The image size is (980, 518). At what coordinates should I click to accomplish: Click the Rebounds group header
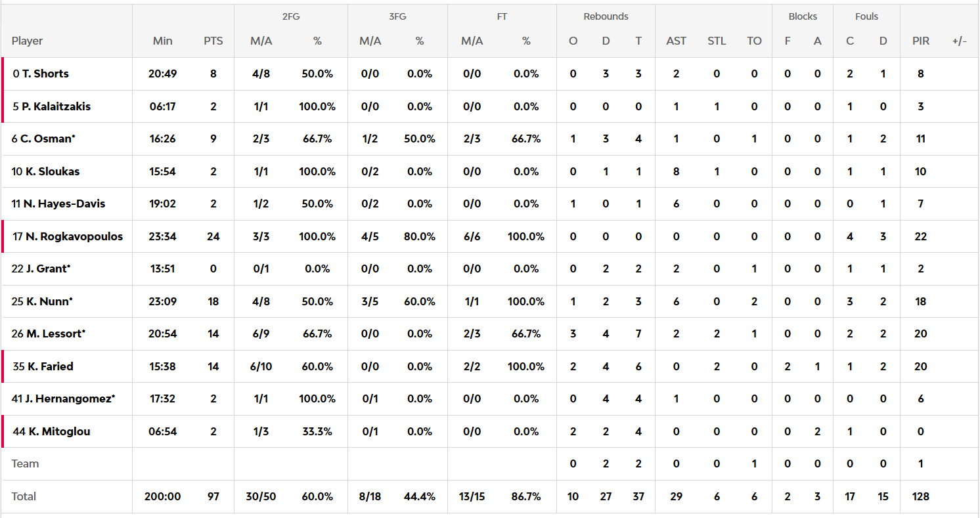coord(606,16)
